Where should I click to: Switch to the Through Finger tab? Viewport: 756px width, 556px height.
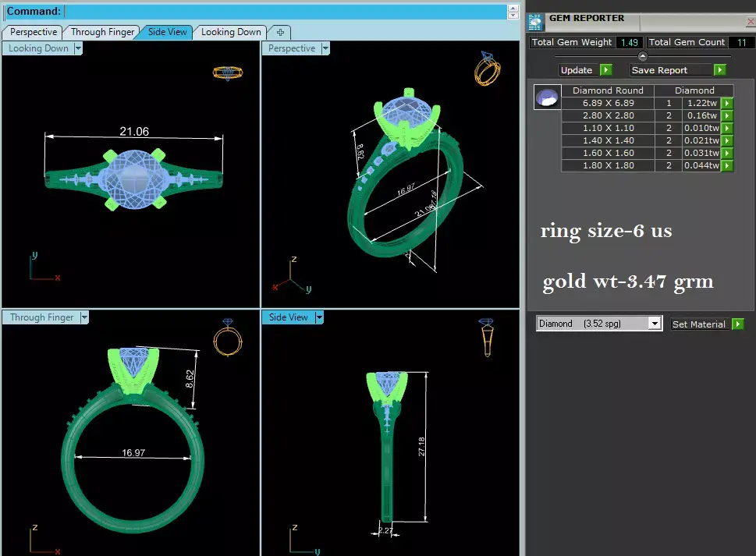[102, 32]
